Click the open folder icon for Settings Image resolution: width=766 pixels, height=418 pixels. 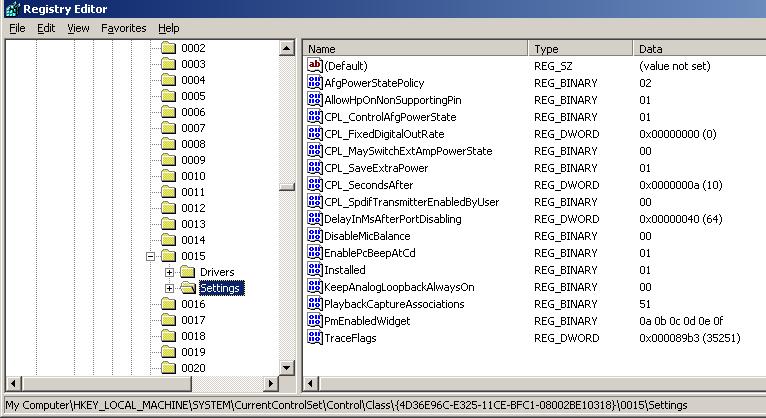coord(188,288)
